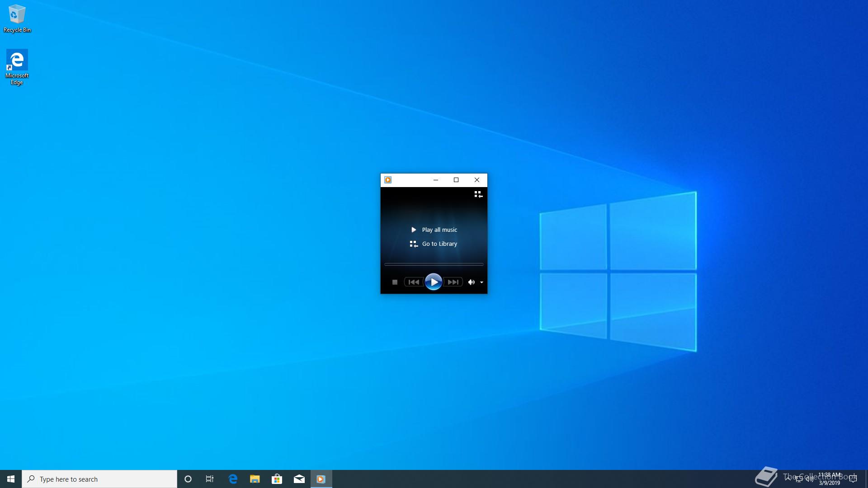Click Go to Library
Viewport: 868px width, 488px height.
click(434, 244)
